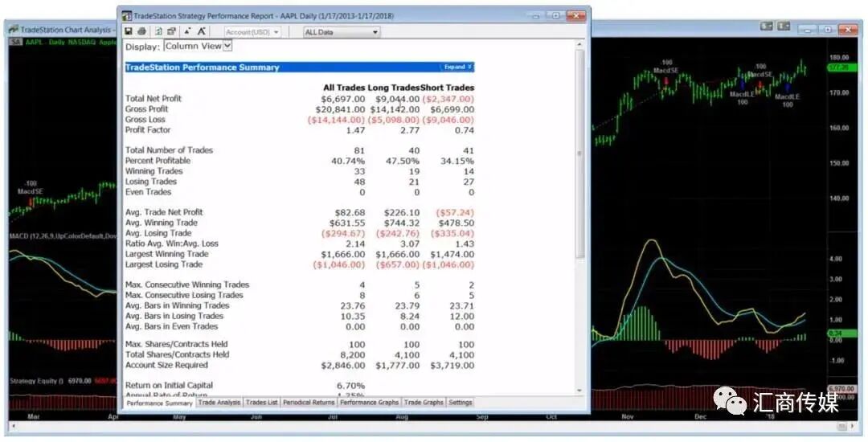Open the Trades List tab

262,402
